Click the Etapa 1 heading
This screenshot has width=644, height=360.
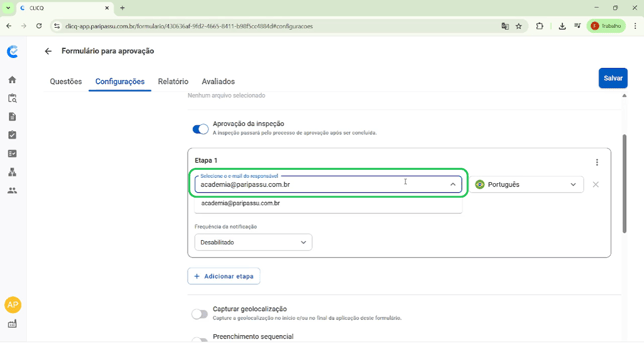206,161
